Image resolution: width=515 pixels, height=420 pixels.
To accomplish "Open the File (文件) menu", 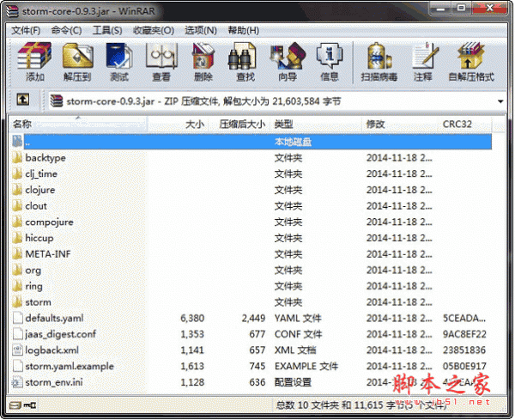I will coord(26,31).
